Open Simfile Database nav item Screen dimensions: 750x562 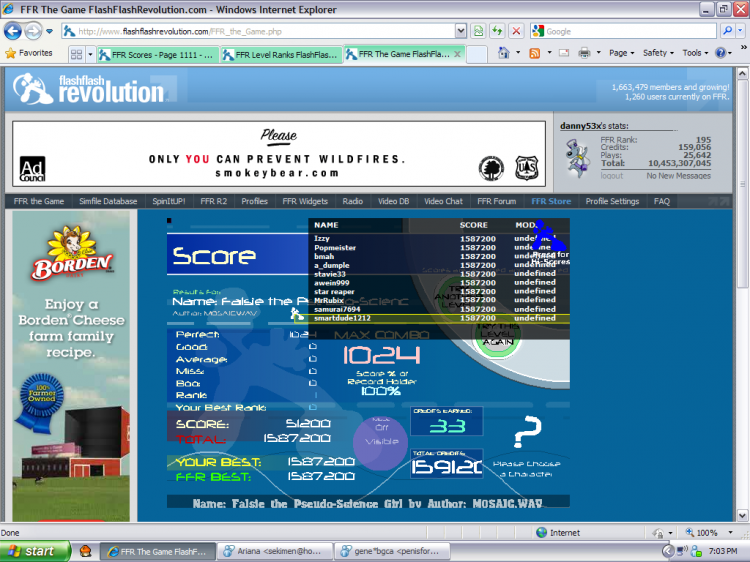108,201
